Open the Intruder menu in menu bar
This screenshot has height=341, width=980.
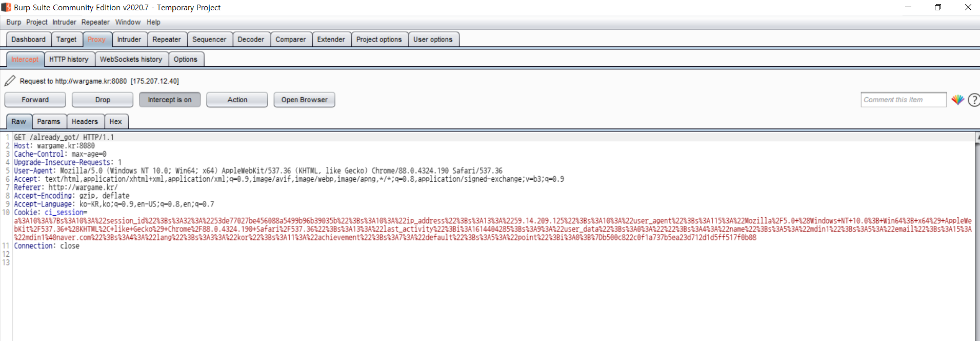tap(64, 22)
